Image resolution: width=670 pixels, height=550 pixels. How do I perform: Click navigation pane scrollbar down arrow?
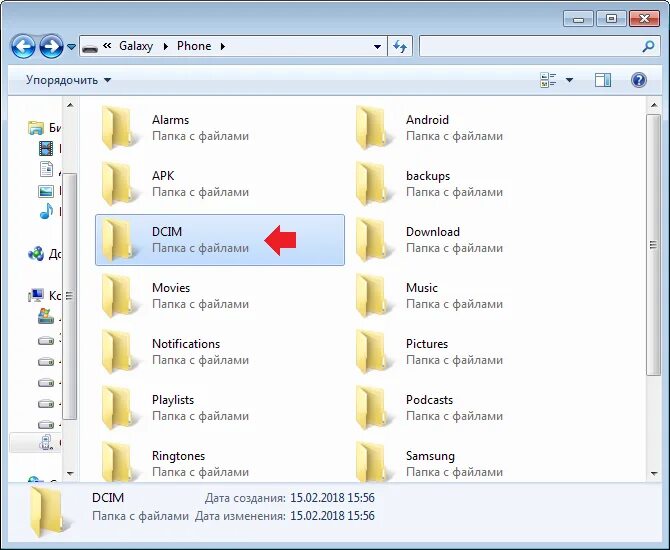(70, 474)
